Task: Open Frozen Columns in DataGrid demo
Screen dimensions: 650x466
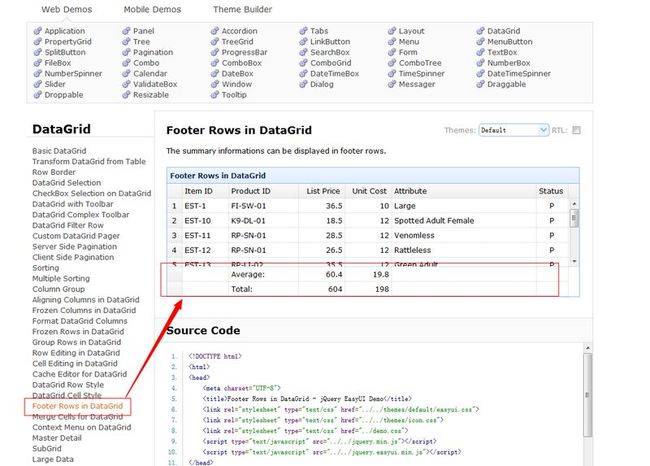Action: tap(84, 310)
